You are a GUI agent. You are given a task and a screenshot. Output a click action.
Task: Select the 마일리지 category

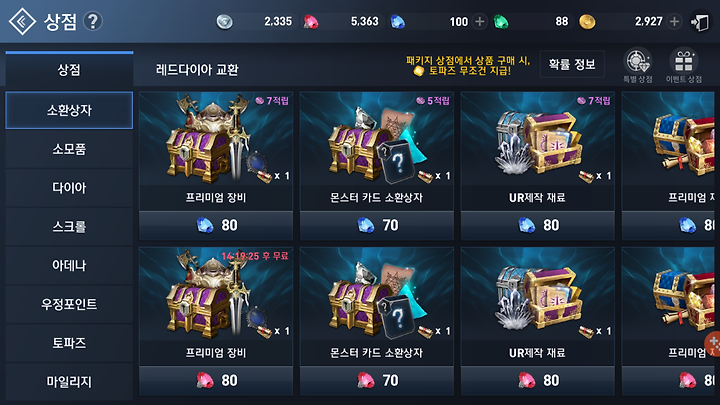(69, 382)
